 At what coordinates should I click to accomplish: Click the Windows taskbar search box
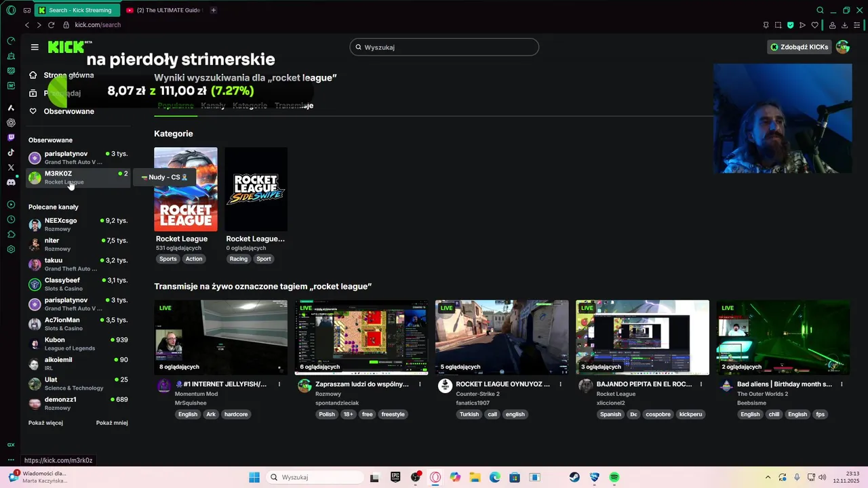315,477
